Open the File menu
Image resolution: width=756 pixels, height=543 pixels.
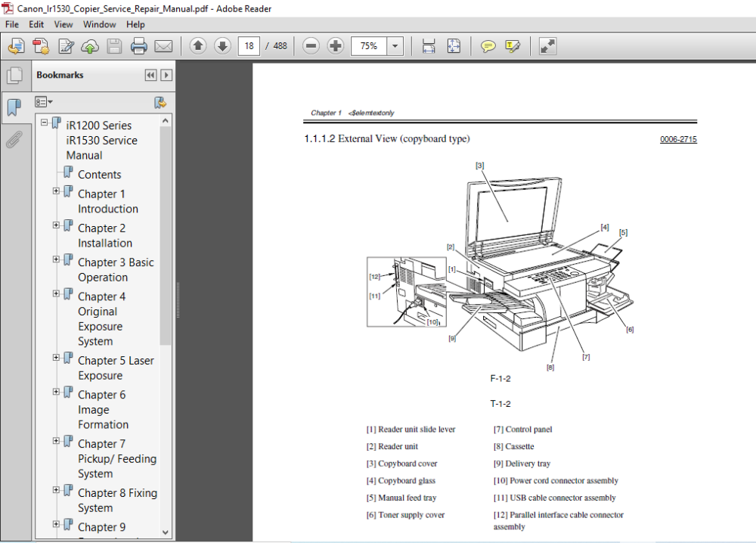coord(11,25)
